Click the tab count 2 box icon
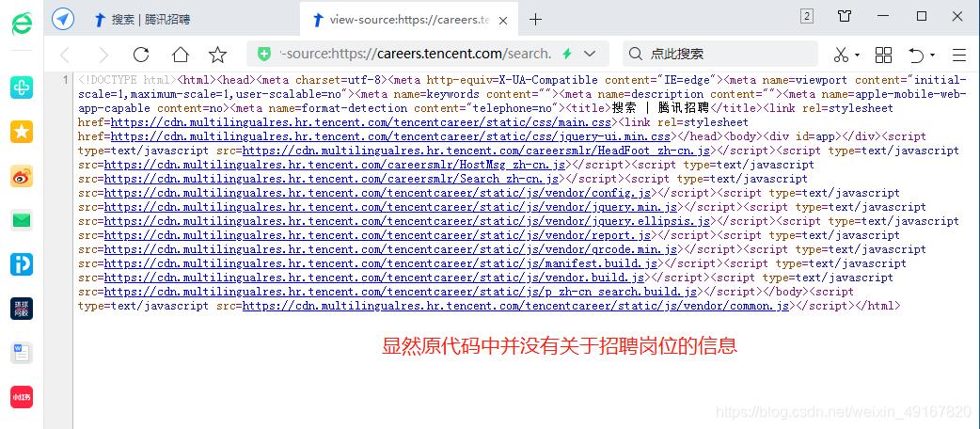 point(807,17)
